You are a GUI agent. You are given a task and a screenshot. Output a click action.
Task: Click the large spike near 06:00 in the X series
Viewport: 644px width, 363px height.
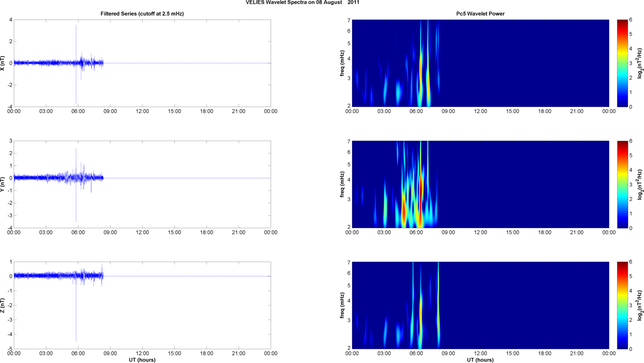76,64
